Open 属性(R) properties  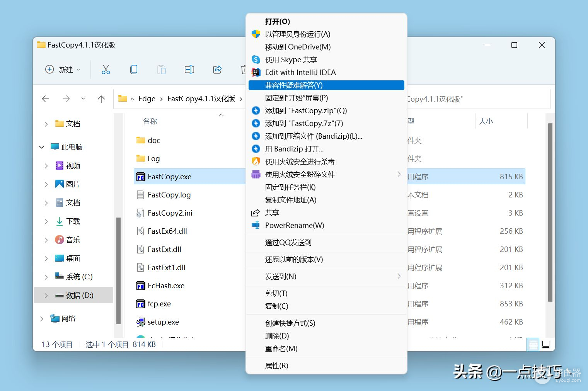[x=326, y=366]
